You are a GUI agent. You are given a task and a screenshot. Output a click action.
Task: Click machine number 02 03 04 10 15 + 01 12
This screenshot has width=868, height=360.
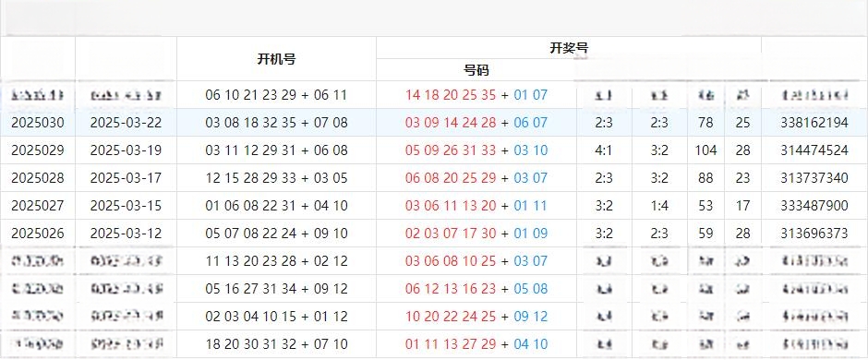point(276,317)
